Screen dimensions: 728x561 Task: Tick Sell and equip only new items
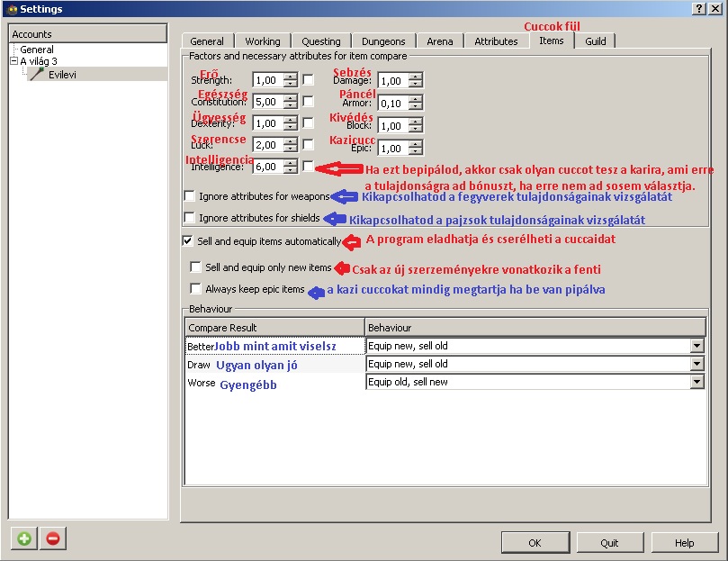(195, 267)
